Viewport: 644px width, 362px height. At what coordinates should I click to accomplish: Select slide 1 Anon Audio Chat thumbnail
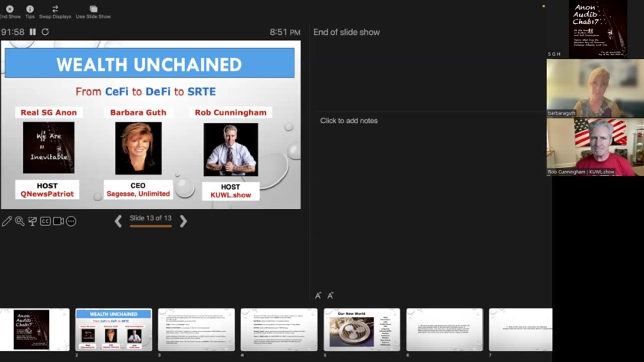click(x=34, y=330)
